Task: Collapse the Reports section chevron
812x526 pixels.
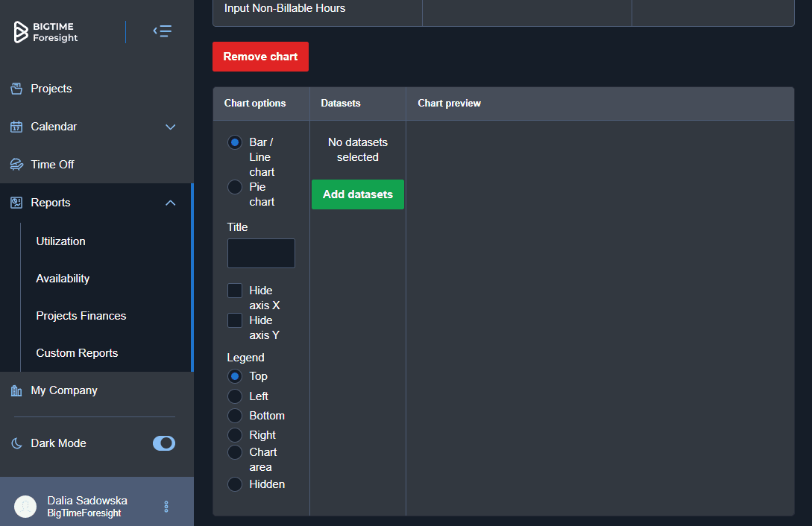Action: point(170,203)
